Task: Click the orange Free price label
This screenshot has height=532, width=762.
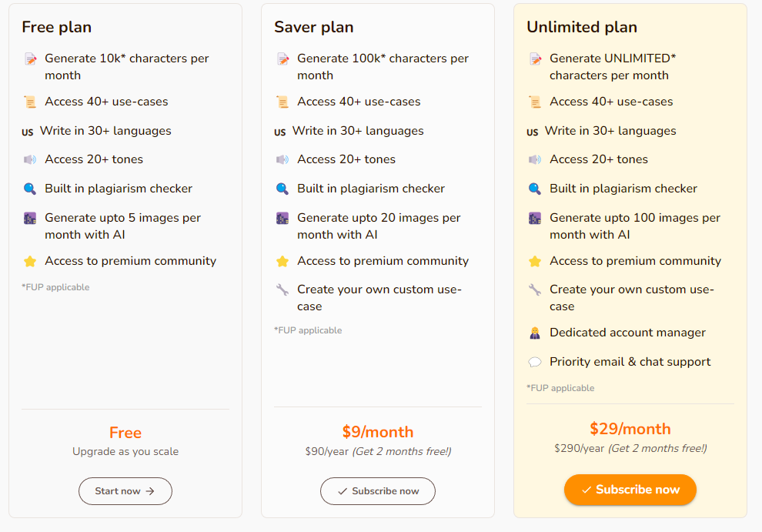Action: point(125,433)
